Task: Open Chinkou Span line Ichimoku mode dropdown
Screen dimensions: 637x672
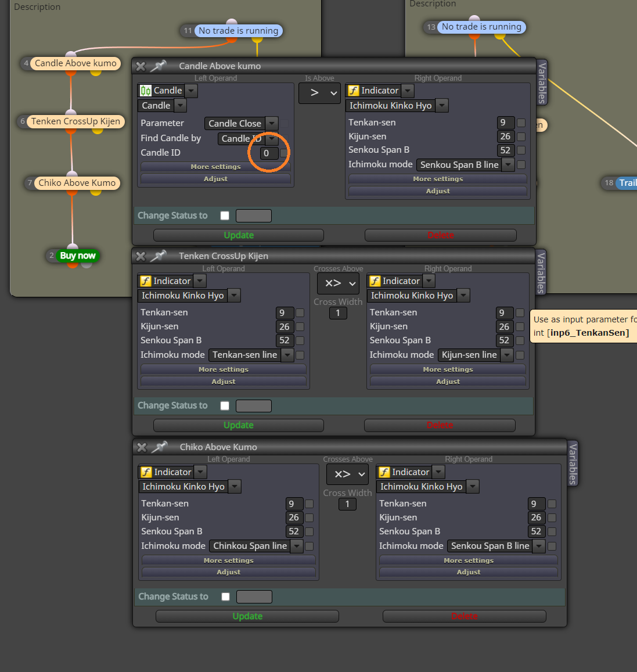Action: click(x=297, y=546)
